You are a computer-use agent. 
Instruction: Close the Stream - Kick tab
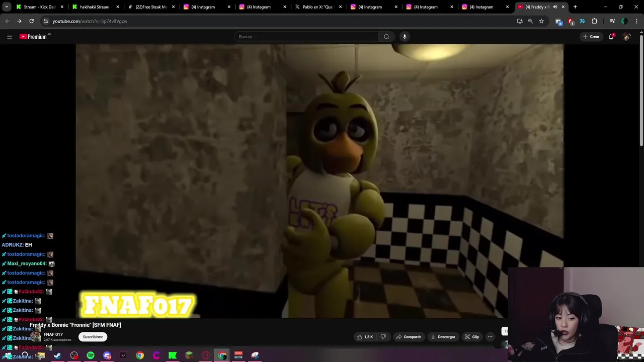(x=62, y=7)
